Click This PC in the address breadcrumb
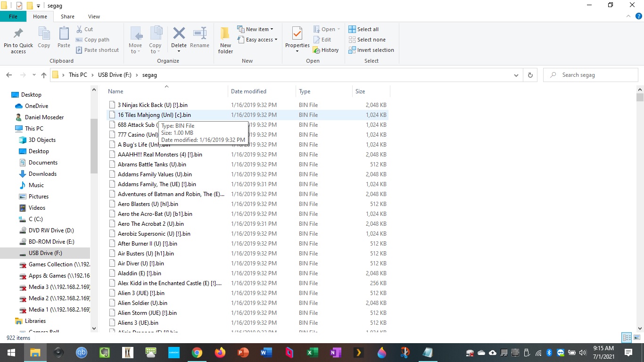Image resolution: width=644 pixels, height=362 pixels. tap(78, 75)
